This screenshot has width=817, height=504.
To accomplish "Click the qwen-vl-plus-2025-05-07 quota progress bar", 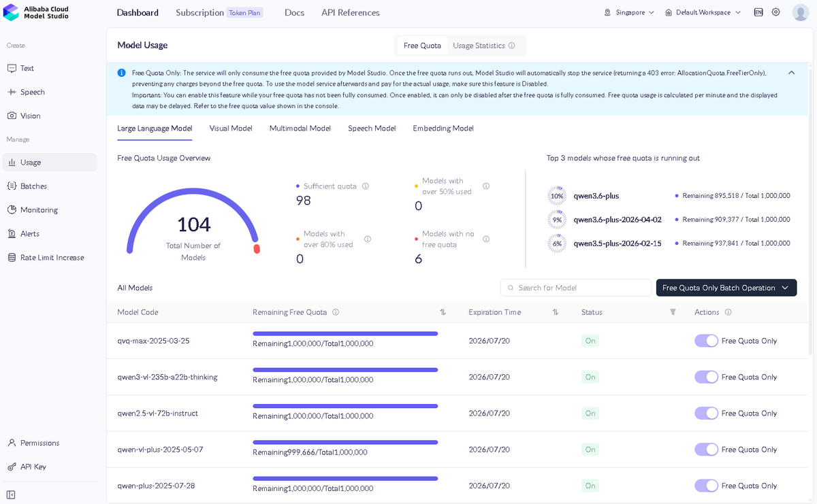I will [x=345, y=442].
